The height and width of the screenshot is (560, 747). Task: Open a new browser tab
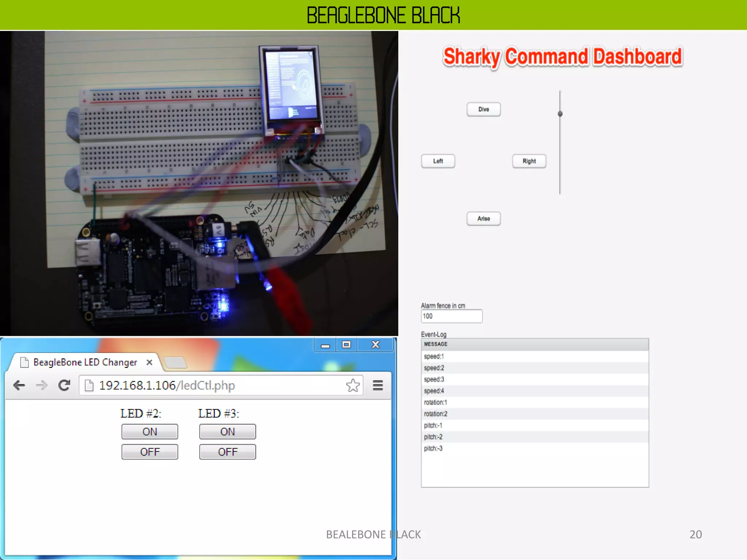pyautogui.click(x=175, y=362)
